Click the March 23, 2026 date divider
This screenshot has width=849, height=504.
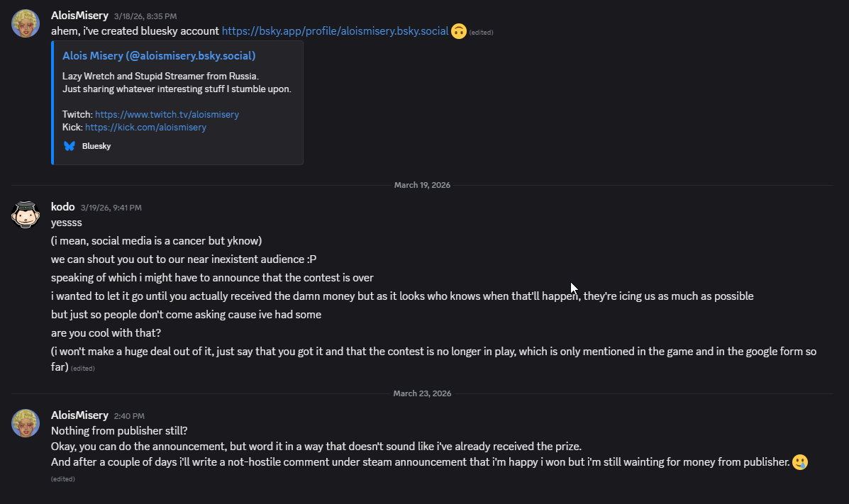point(422,393)
